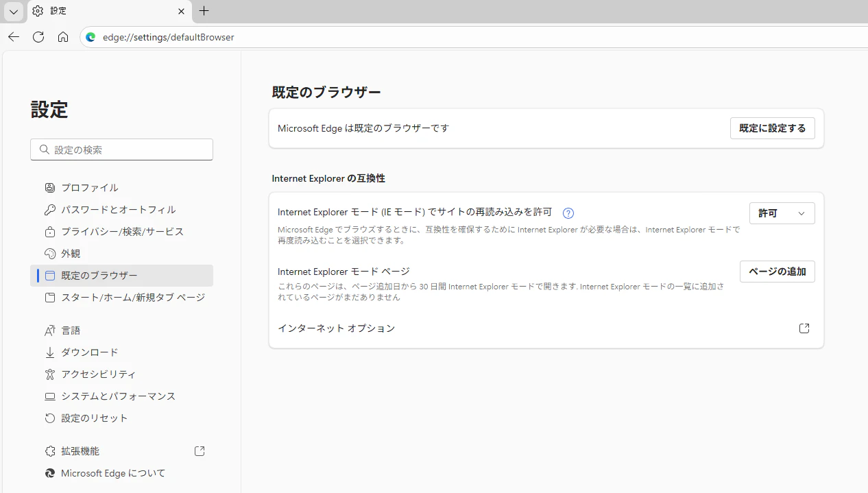Click the Internet Explorer の互換性 heading
Image resolution: width=868 pixels, height=493 pixels.
tap(328, 178)
